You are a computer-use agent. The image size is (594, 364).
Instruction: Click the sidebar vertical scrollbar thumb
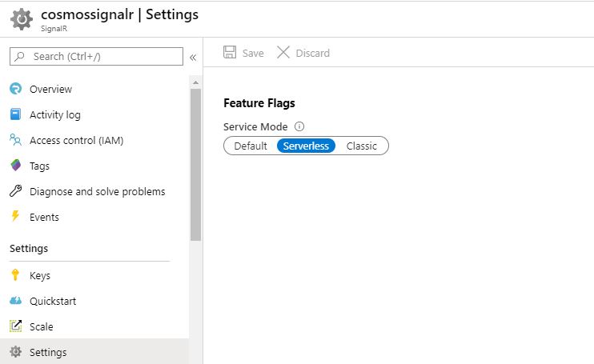coord(195,165)
